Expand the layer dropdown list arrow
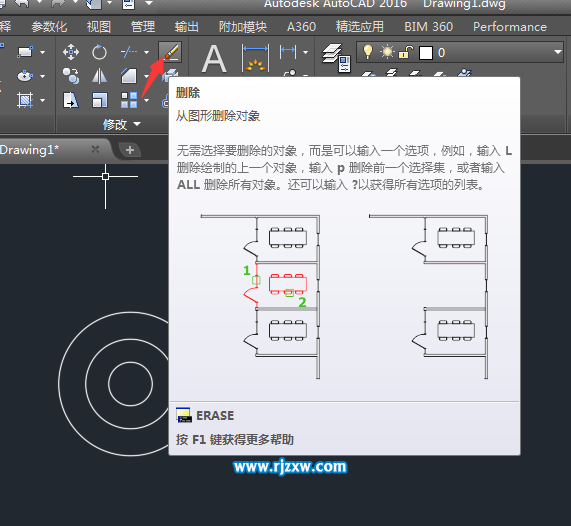 tap(558, 52)
